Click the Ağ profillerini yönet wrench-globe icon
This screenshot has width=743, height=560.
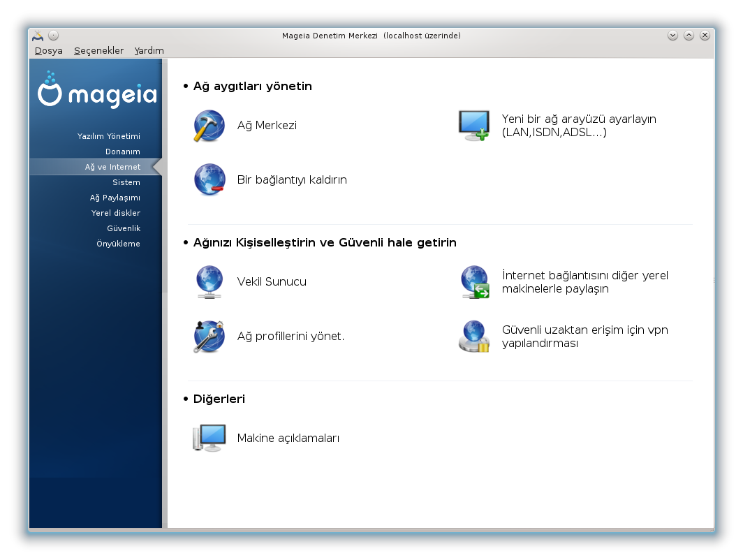coord(209,337)
